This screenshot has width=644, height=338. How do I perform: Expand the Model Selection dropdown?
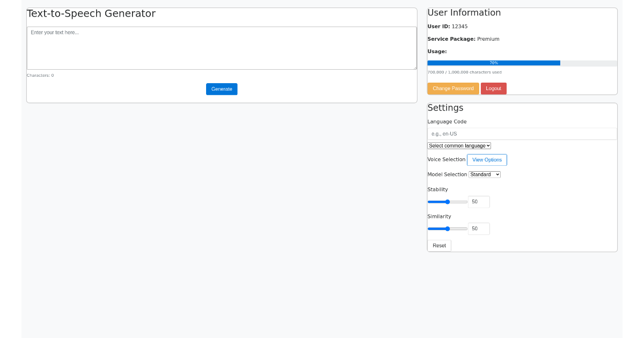484,174
